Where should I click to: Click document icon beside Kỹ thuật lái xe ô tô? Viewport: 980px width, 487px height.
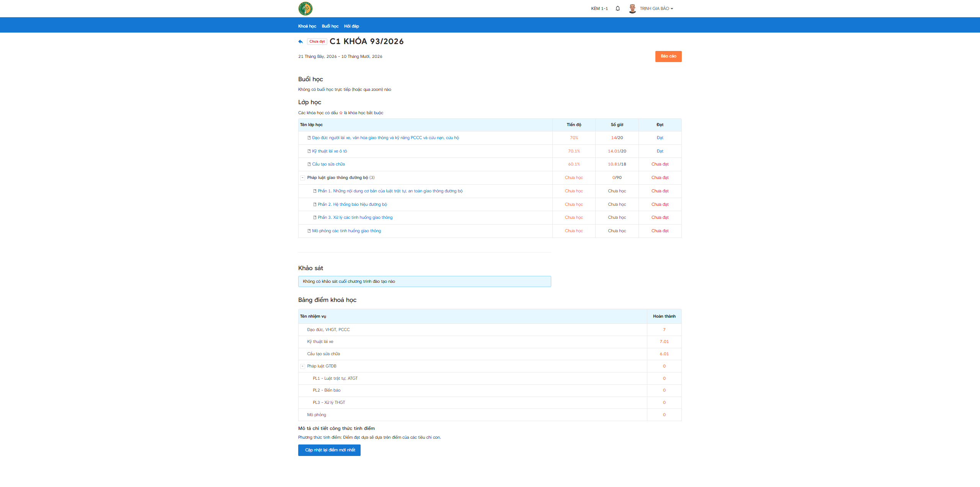click(309, 151)
